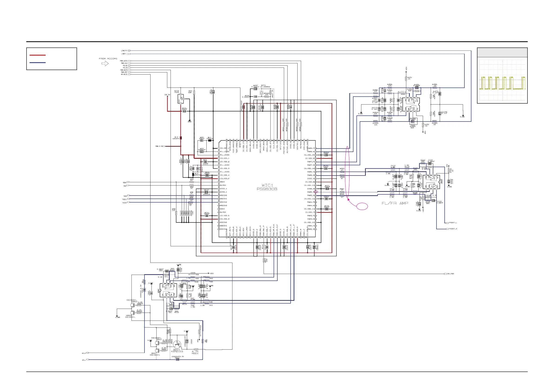This screenshot has height=392, width=554.
Task: Click the WIC2 7029 regulator symbol
Action: [x=181, y=99]
